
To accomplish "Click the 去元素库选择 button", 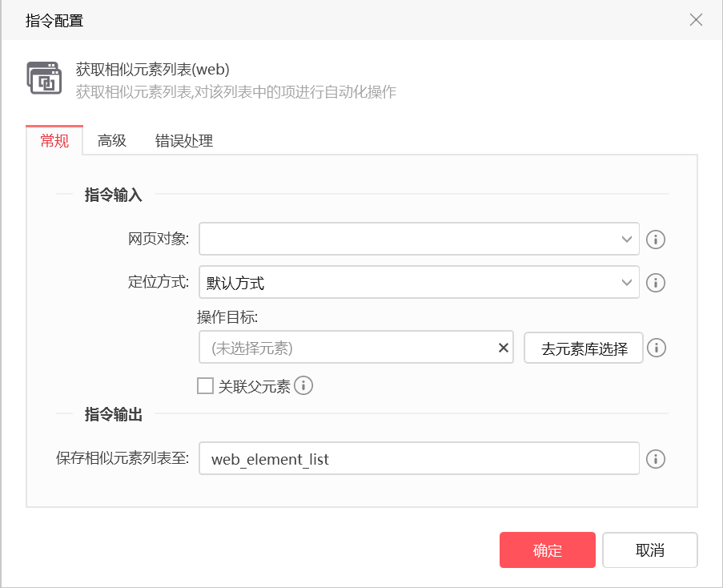I will click(x=584, y=348).
